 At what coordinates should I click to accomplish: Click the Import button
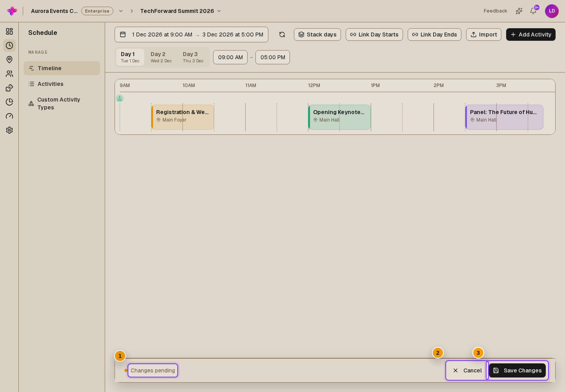click(484, 34)
